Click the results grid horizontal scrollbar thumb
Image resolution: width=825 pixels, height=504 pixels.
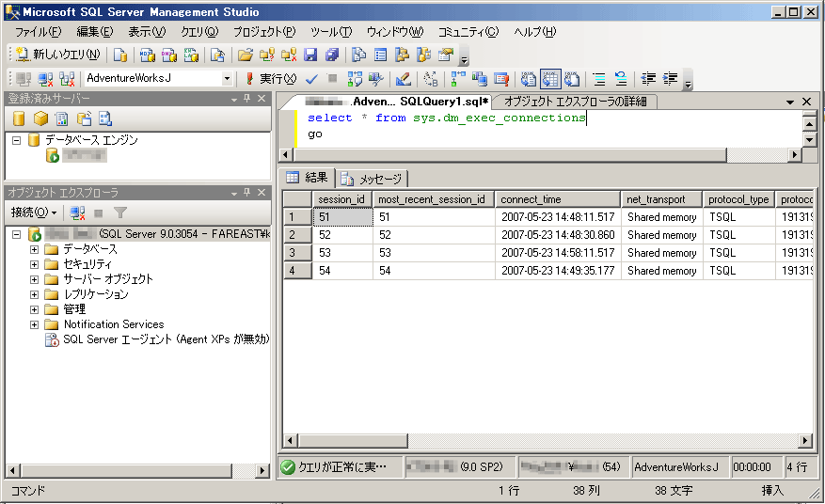353,441
